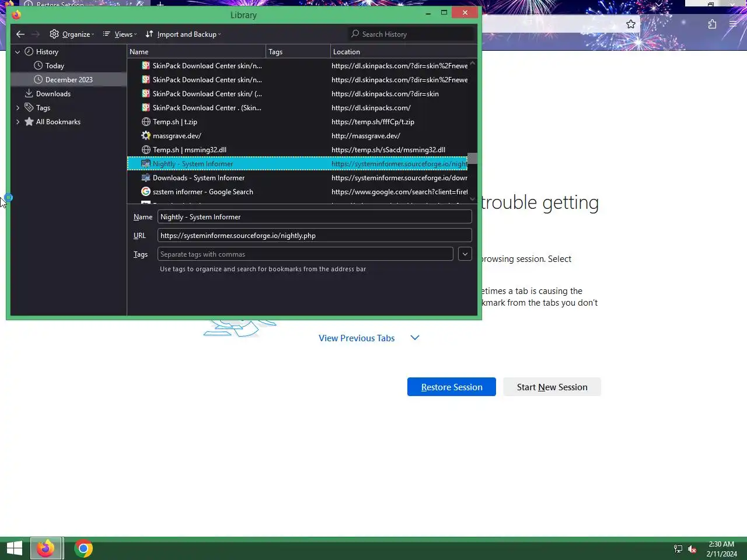Select Downloads - System Informer row

pyautogui.click(x=298, y=178)
